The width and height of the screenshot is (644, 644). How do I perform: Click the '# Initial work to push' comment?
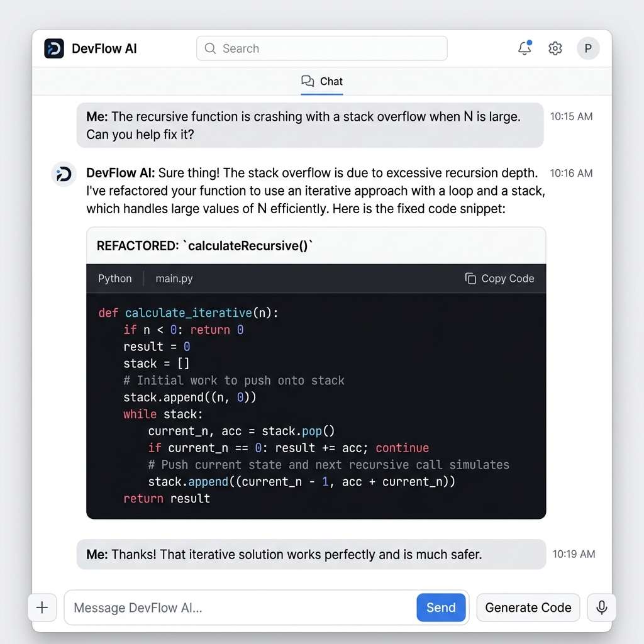[234, 380]
